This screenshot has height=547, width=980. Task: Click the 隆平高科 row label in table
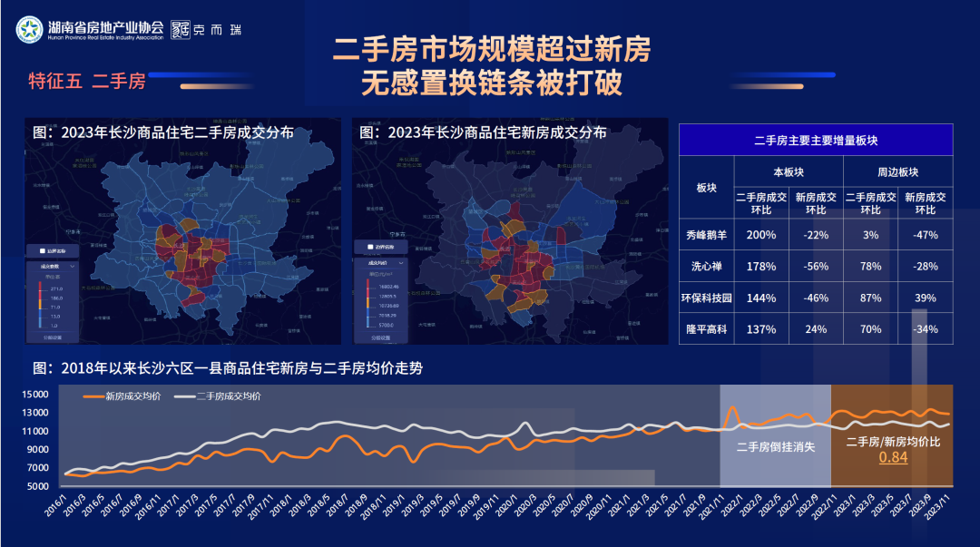[x=706, y=328]
